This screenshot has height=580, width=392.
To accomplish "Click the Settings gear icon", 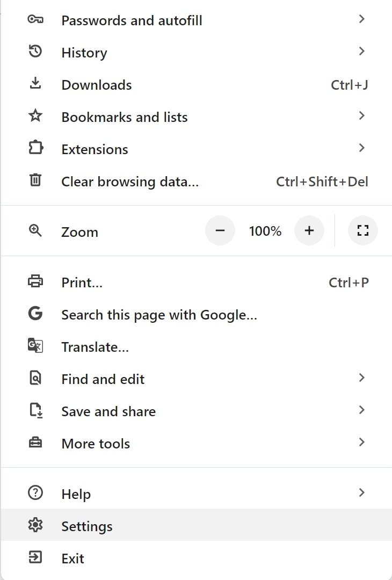I will tap(35, 525).
